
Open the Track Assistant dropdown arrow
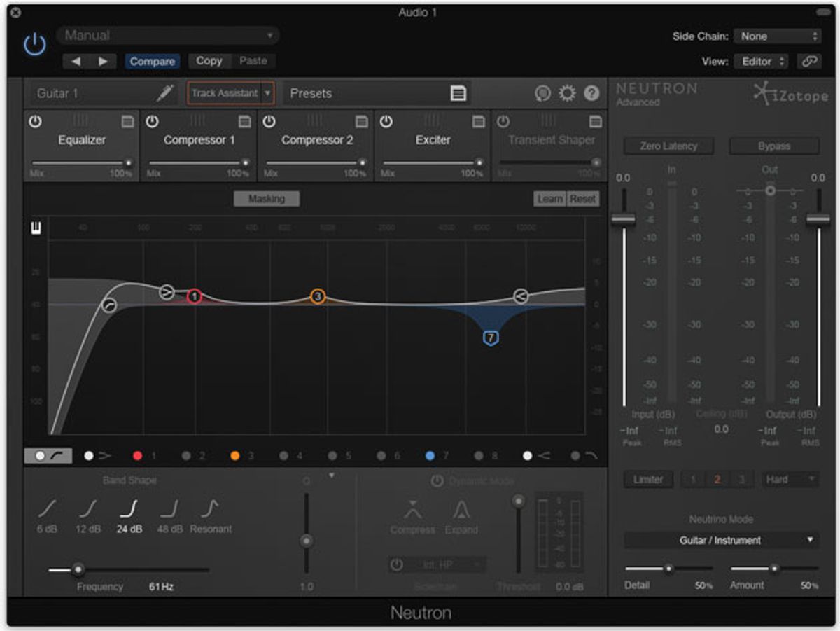pos(267,93)
